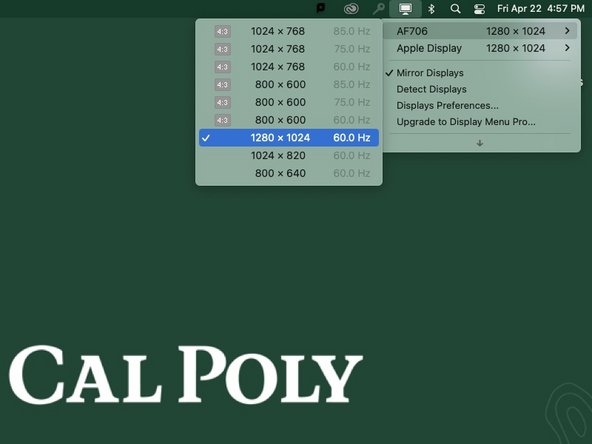The height and width of the screenshot is (444, 592).
Task: Select 1024 × 820 resolution at 60.0 Hz
Action: pyautogui.click(x=289, y=156)
